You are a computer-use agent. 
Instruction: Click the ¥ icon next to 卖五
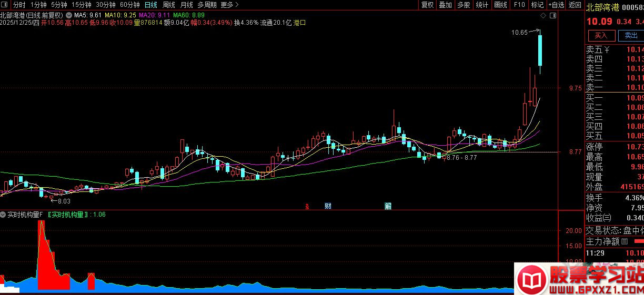pos(607,50)
